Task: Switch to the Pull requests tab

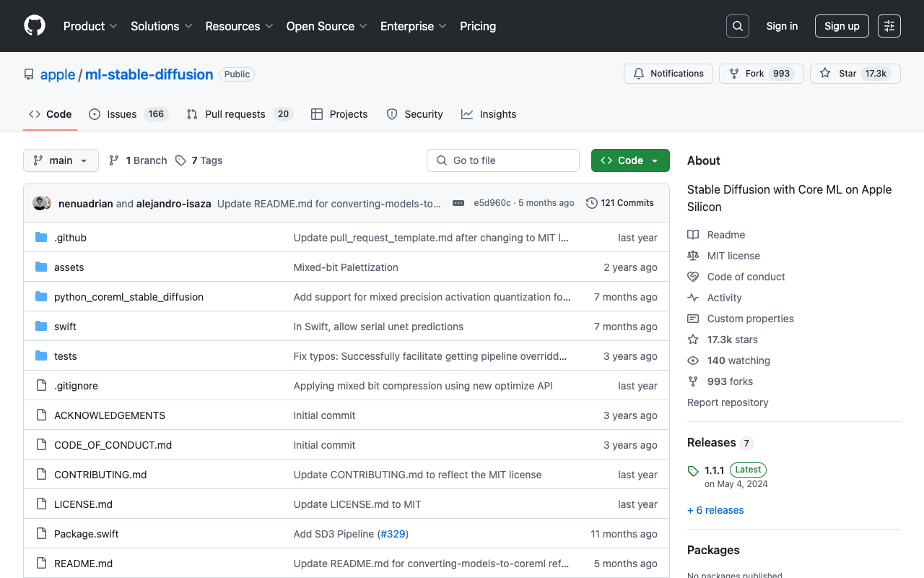Action: click(239, 114)
